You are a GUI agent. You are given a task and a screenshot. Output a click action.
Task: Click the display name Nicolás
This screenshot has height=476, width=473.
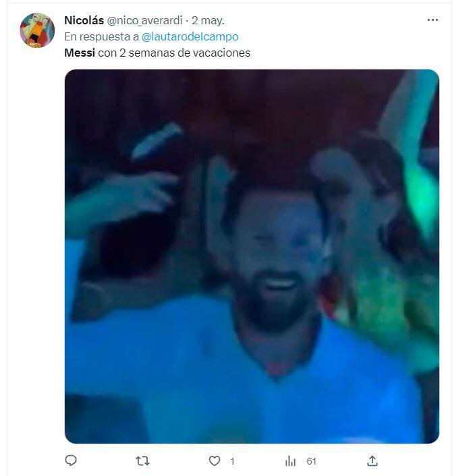(x=84, y=20)
